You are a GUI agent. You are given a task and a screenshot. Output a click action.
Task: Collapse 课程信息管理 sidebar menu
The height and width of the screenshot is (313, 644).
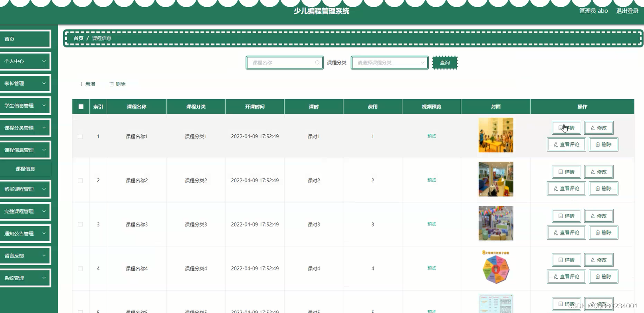pos(25,150)
